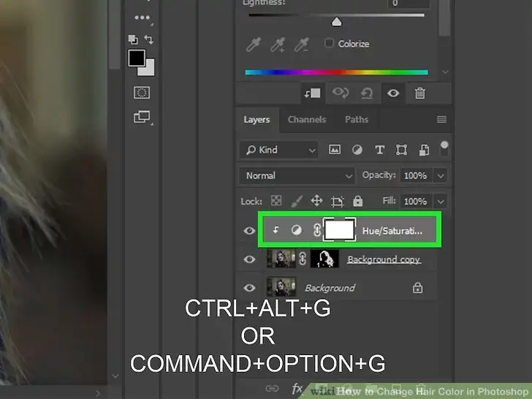This screenshot has width=532, height=399.
Task: Move the Lightness slider handle
Action: (x=336, y=22)
